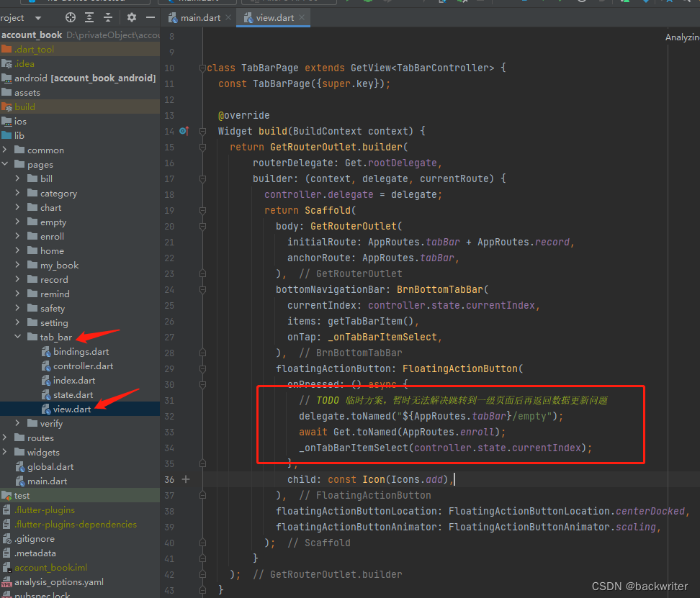The image size is (700, 598).
Task: Collapse the tab_bar folder
Action: click(17, 337)
